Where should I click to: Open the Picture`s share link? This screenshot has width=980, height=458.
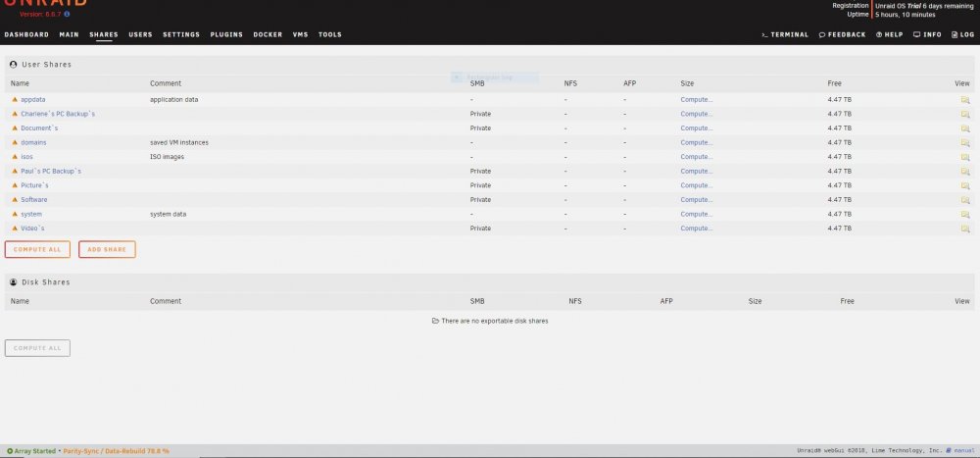click(x=35, y=185)
